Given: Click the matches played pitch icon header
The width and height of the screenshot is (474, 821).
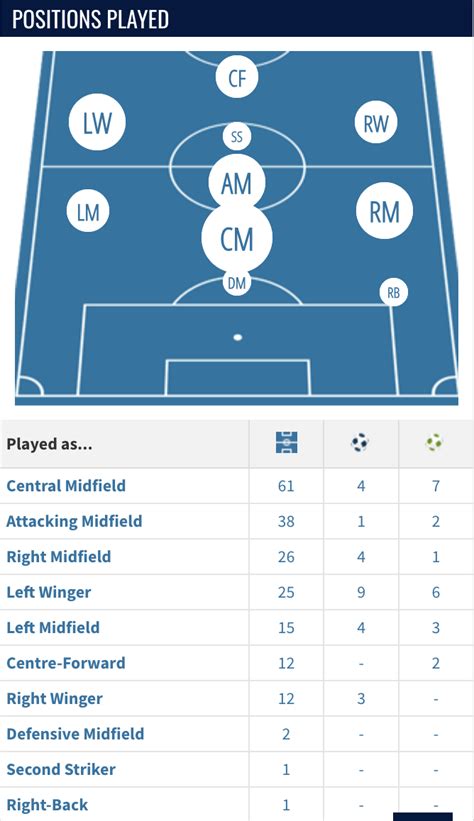Looking at the screenshot, I should [286, 443].
